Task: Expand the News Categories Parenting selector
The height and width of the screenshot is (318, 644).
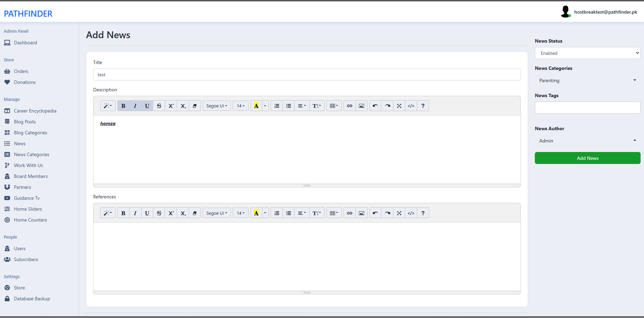Action: pos(587,80)
